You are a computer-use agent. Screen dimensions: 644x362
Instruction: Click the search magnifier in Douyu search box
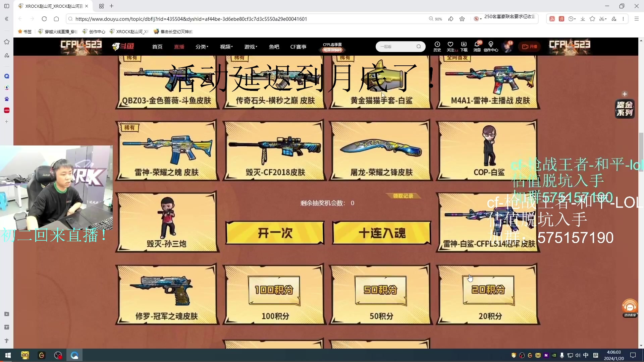(419, 47)
